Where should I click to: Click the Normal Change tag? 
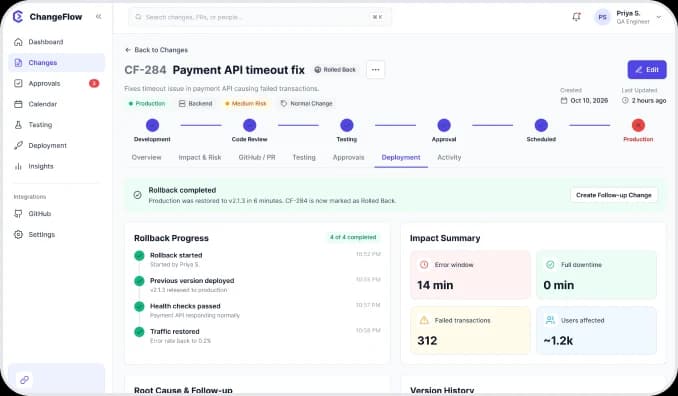click(307, 104)
